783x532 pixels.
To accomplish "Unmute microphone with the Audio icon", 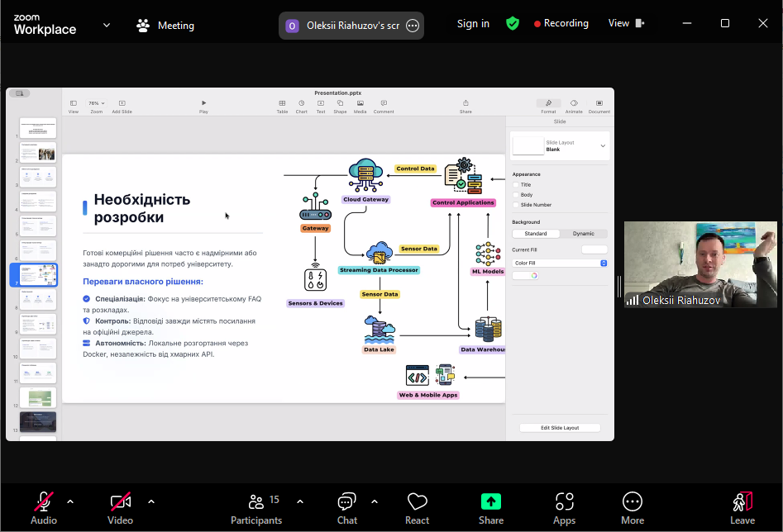I will 44,502.
